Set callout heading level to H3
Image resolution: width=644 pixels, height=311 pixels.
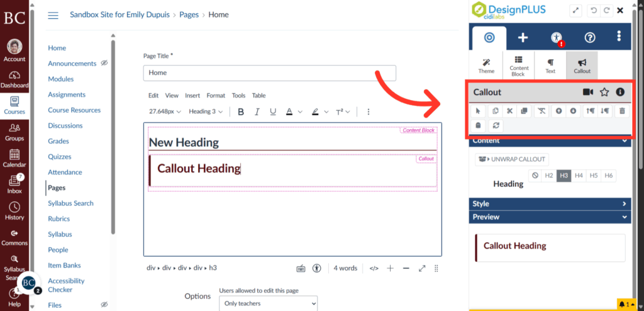click(564, 176)
